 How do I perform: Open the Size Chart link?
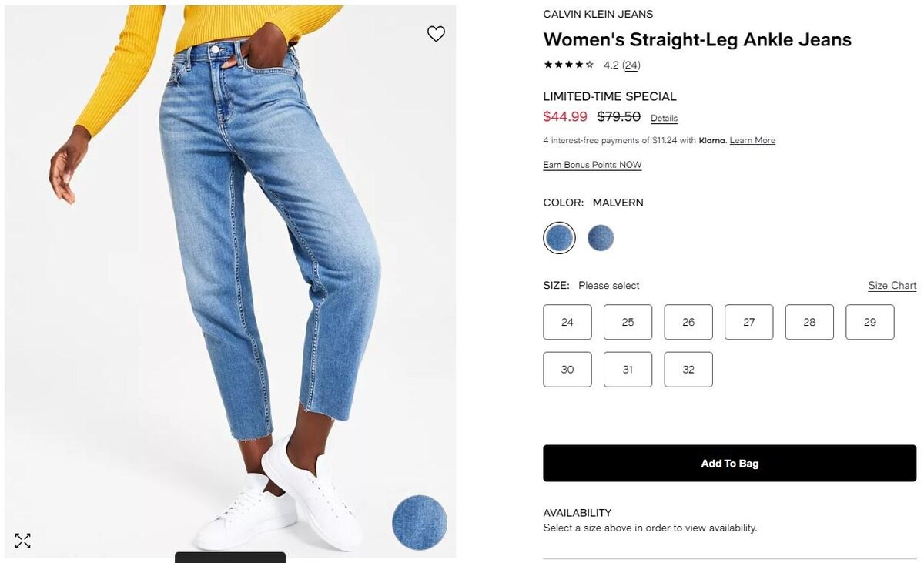coord(892,286)
